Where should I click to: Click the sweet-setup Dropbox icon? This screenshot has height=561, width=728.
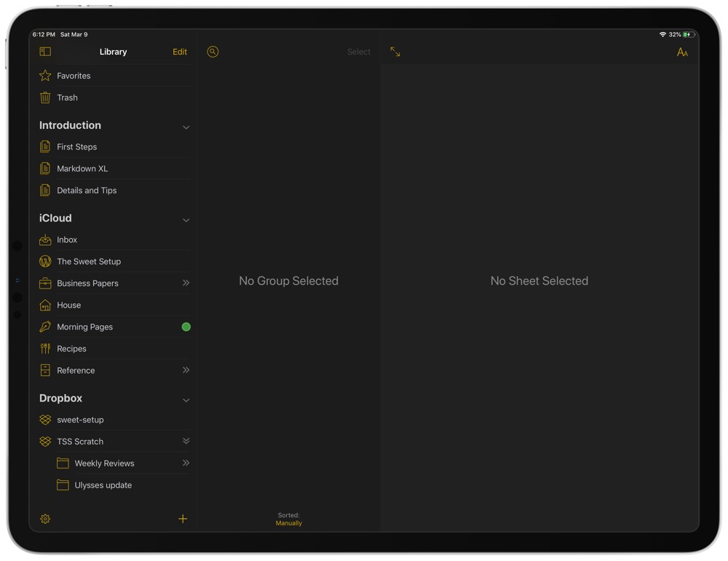click(x=45, y=420)
